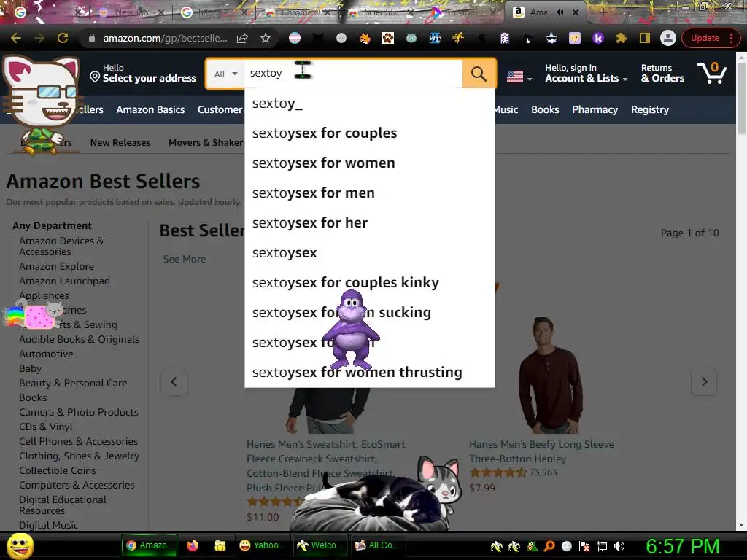Open the All departments search dropdown

pyautogui.click(x=225, y=74)
